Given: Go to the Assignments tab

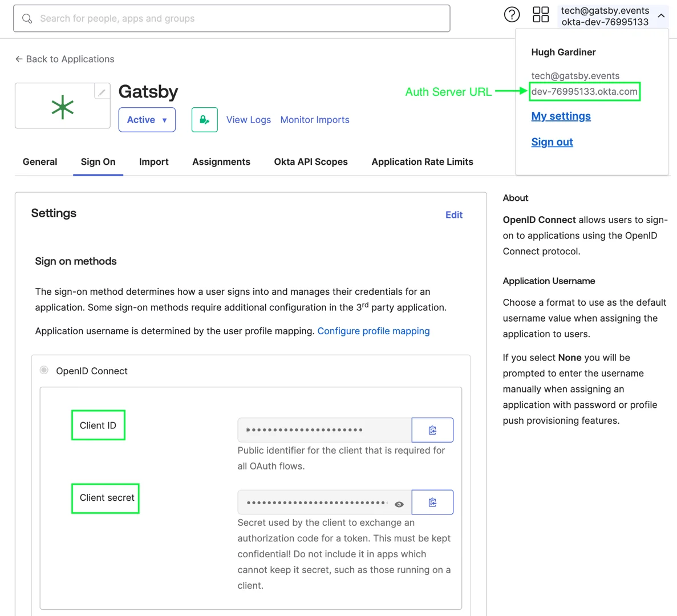Looking at the screenshot, I should click(x=221, y=162).
